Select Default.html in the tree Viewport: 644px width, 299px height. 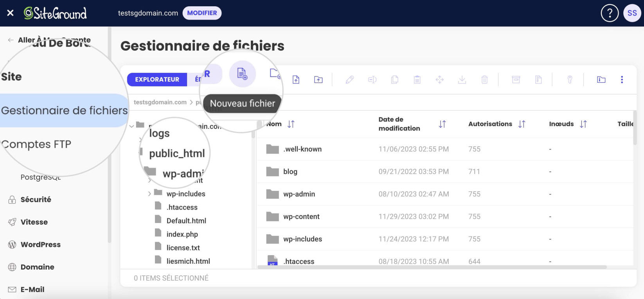186,221
